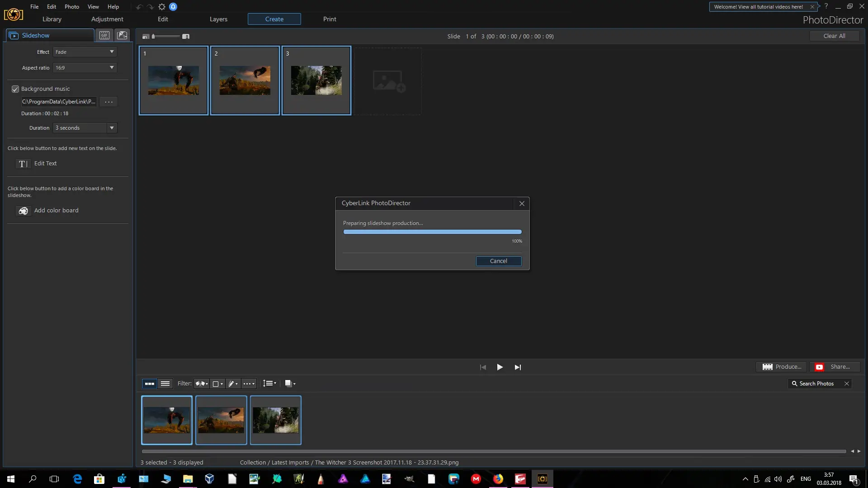
Task: Switch browser to thumbnail view
Action: point(149,384)
